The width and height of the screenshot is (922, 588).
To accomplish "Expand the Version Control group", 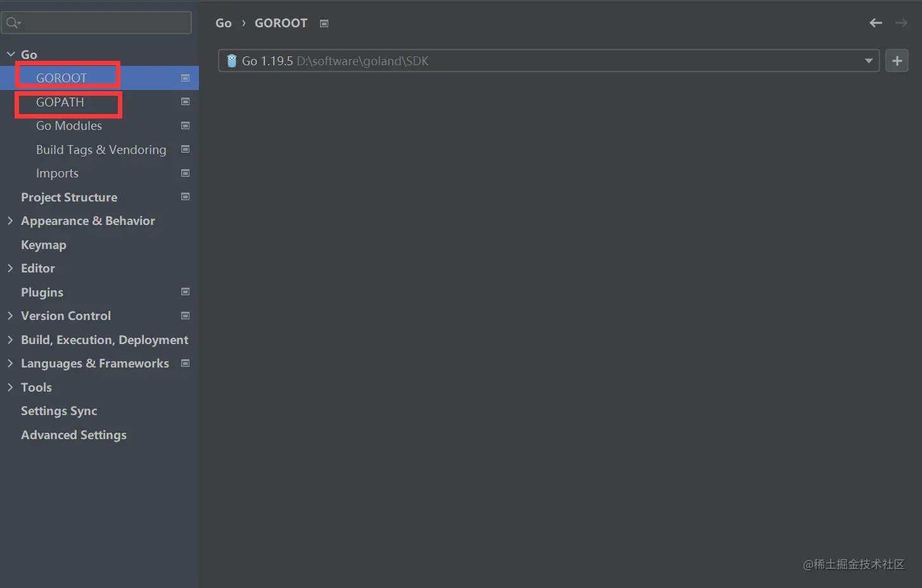I will click(x=10, y=316).
